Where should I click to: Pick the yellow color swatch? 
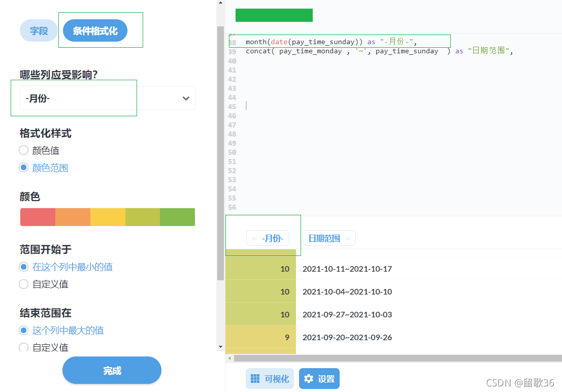click(x=108, y=217)
